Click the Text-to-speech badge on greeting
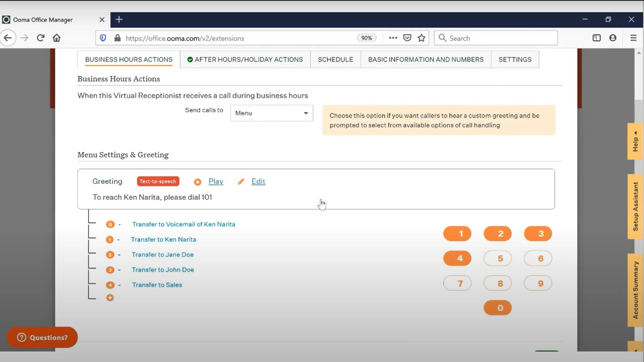 (x=157, y=181)
